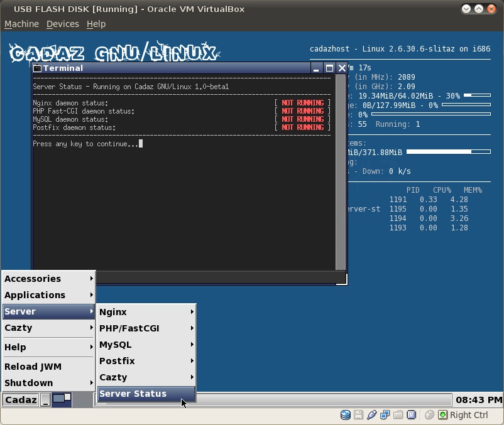
Task: Click the shared folders status icon
Action: 398,415
